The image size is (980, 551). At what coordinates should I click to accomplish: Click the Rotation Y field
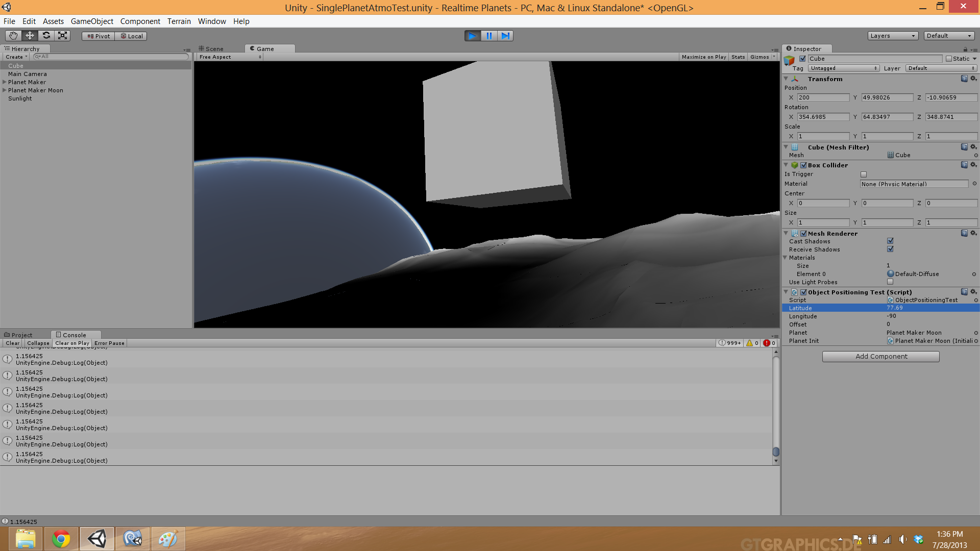888,117
